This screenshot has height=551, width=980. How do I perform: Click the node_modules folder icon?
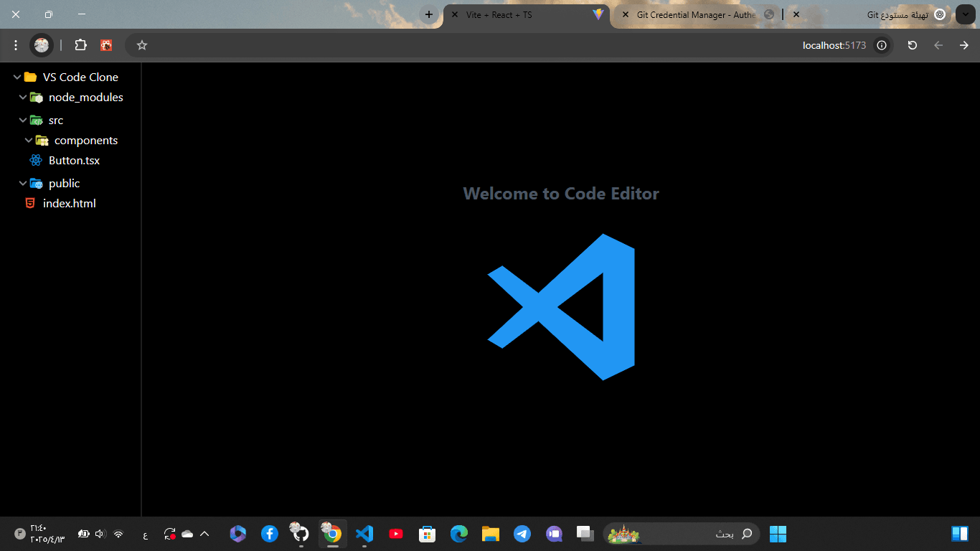pyautogui.click(x=36, y=97)
